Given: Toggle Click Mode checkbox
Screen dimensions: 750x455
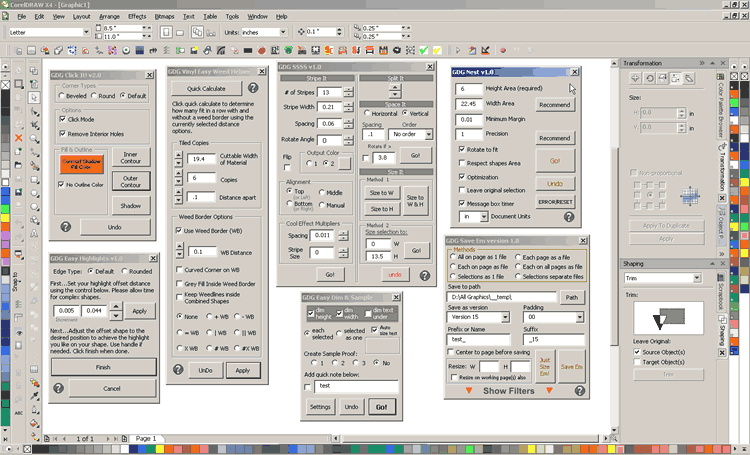Looking at the screenshot, I should 62,119.
